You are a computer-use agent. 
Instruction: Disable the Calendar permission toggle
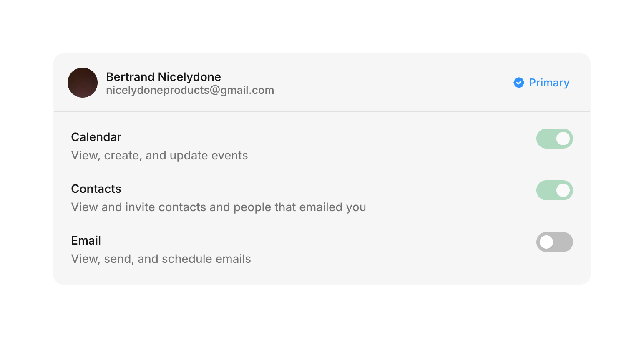[554, 139]
